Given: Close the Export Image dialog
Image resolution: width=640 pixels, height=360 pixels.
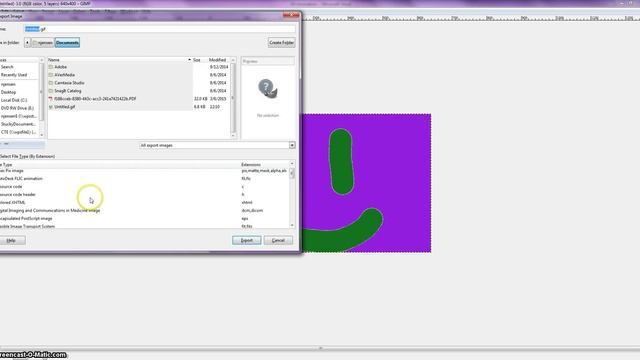Looking at the screenshot, I should 292,16.
